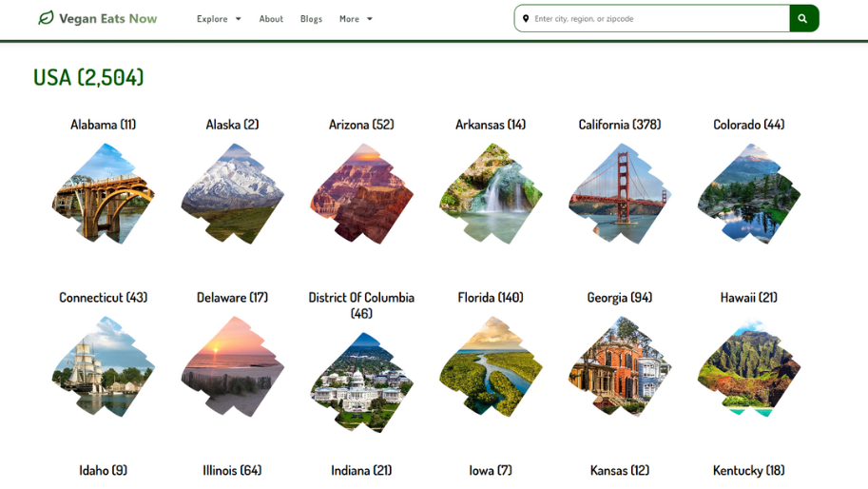
Task: Select the California (378) link
Action: [619, 125]
